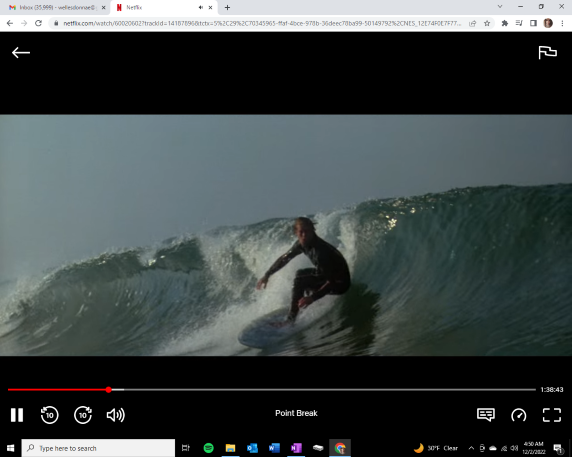Pause the movie playback
This screenshot has height=457, width=572.
coord(17,415)
